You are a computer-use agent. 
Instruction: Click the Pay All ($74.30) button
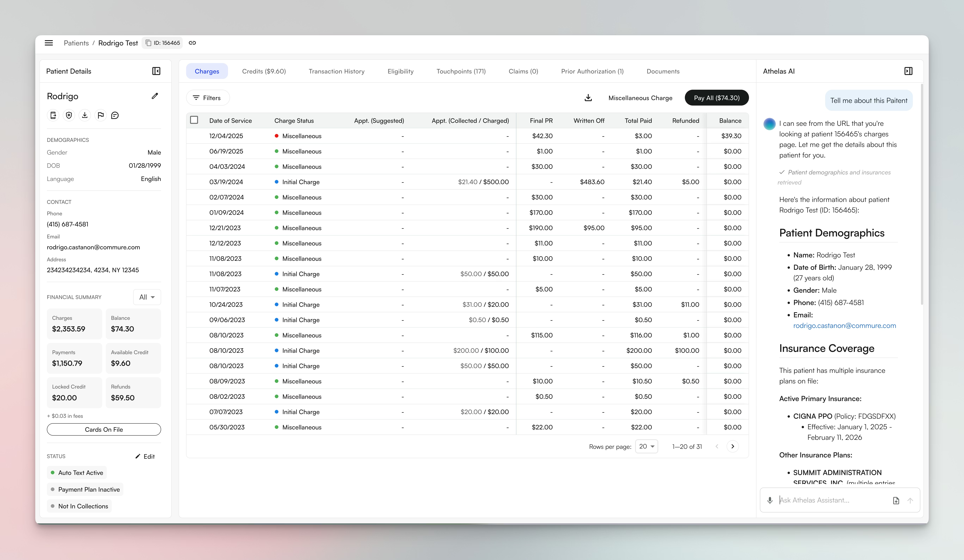click(x=717, y=98)
